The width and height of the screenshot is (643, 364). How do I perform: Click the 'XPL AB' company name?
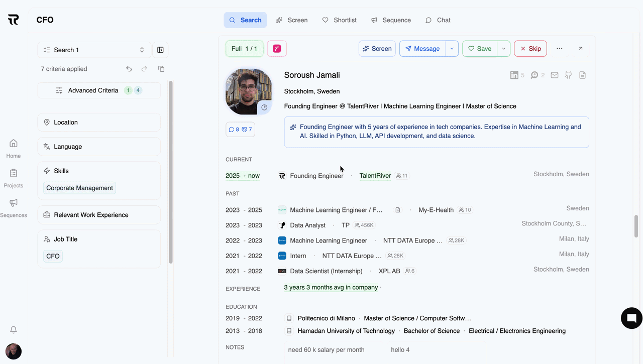pyautogui.click(x=389, y=271)
